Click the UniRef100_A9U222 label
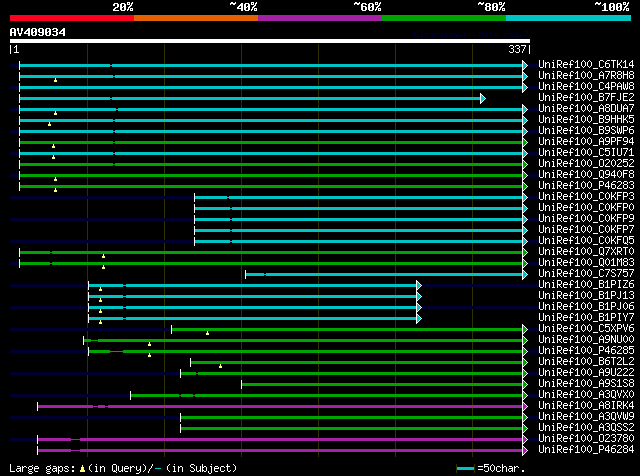The width and height of the screenshot is (640, 476). [x=586, y=373]
